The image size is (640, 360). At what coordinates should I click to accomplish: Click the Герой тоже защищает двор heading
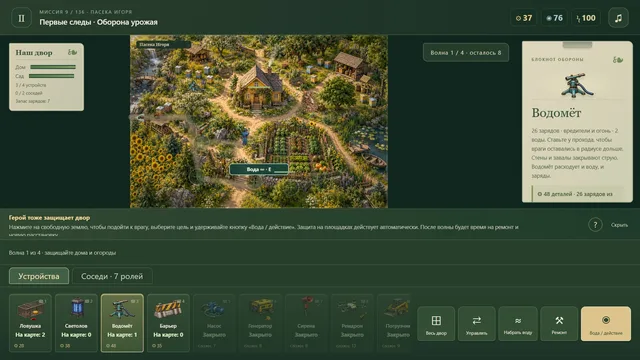pyautogui.click(x=49, y=218)
